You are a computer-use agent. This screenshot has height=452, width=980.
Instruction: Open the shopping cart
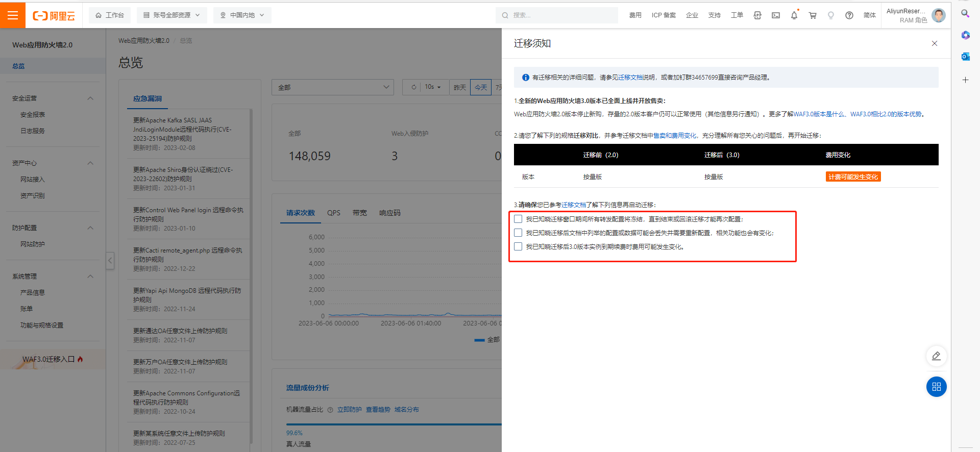tap(813, 15)
